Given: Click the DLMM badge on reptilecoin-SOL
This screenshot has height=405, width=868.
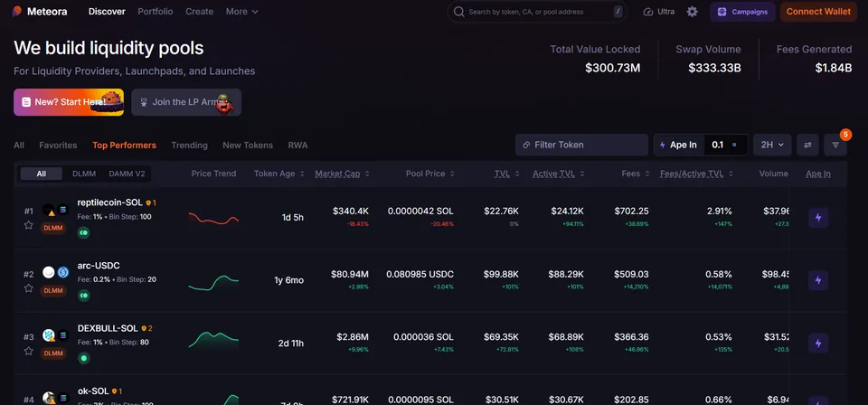Looking at the screenshot, I should tap(53, 228).
